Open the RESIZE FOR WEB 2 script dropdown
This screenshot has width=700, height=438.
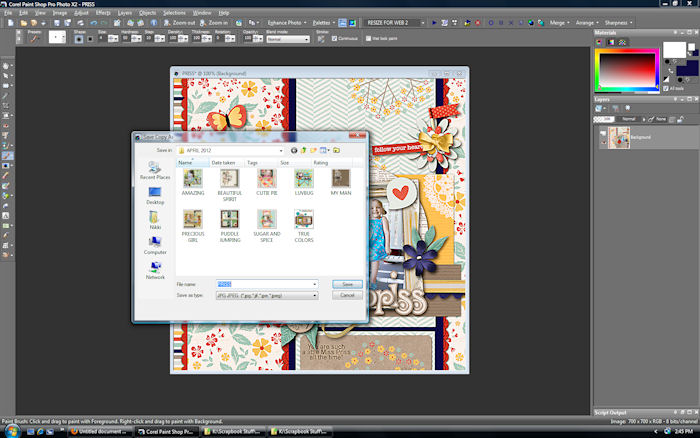(x=422, y=23)
